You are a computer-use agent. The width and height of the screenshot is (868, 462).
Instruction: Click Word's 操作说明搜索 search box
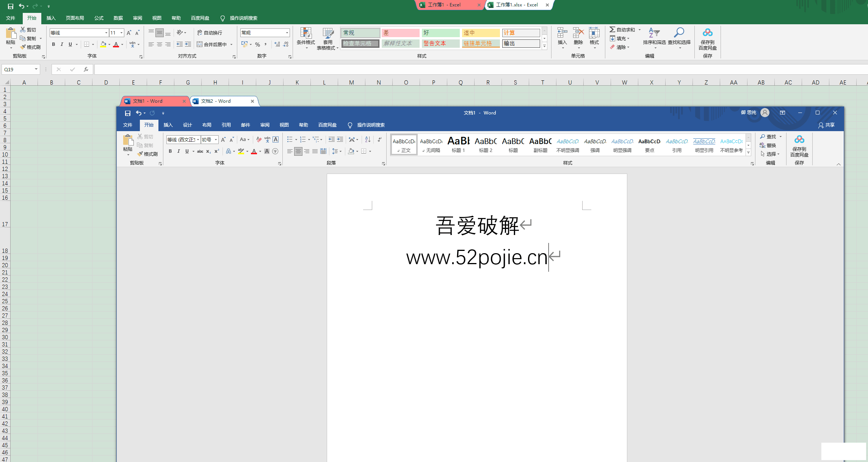(x=367, y=125)
